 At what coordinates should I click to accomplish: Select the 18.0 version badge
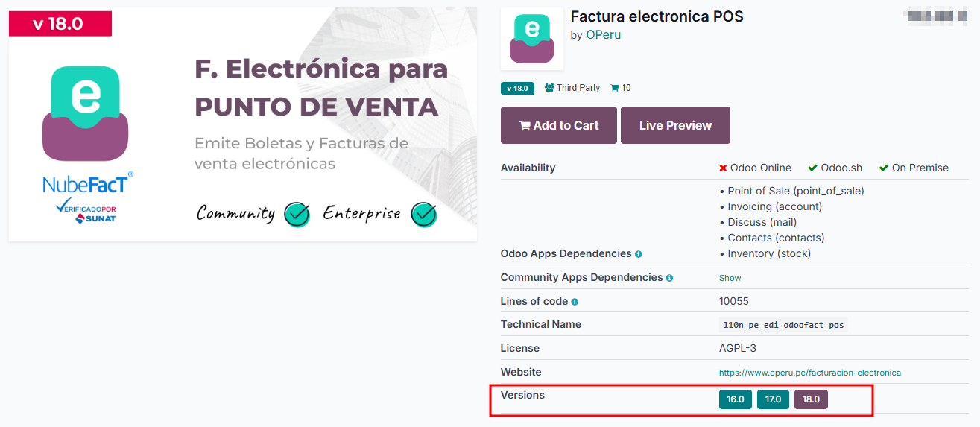(x=811, y=399)
